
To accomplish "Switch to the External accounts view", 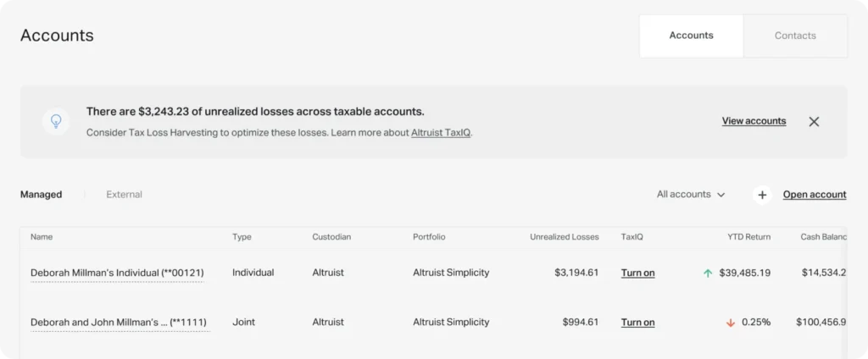I will (x=124, y=195).
